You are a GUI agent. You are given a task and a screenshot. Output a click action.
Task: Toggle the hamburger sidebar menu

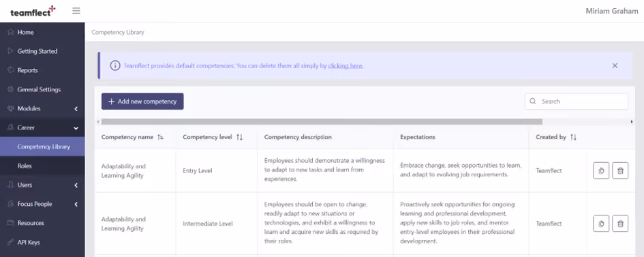(76, 11)
